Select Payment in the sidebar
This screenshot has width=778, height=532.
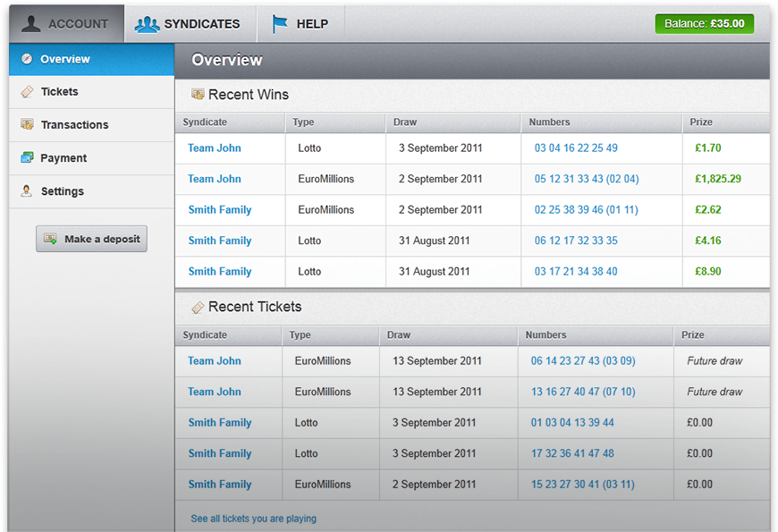[x=91, y=158]
